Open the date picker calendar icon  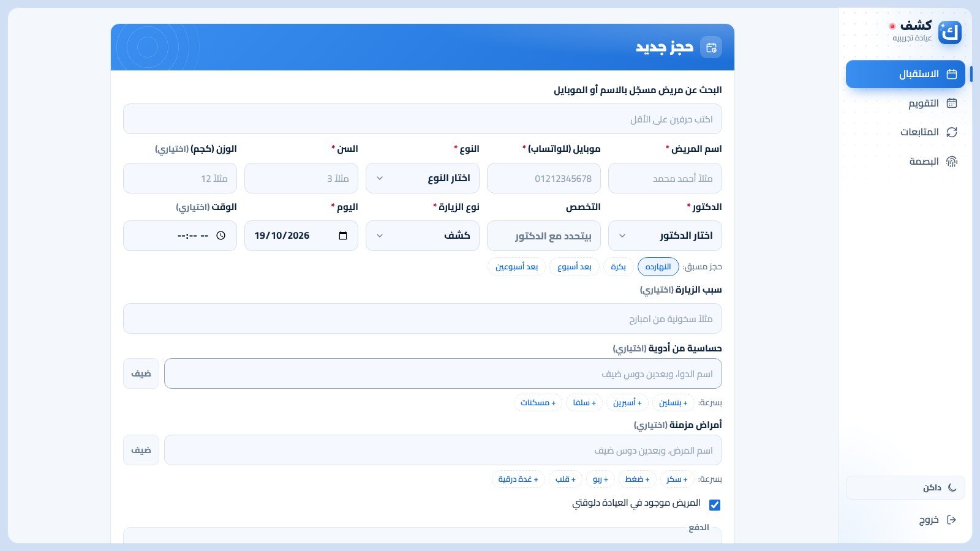[x=343, y=236]
